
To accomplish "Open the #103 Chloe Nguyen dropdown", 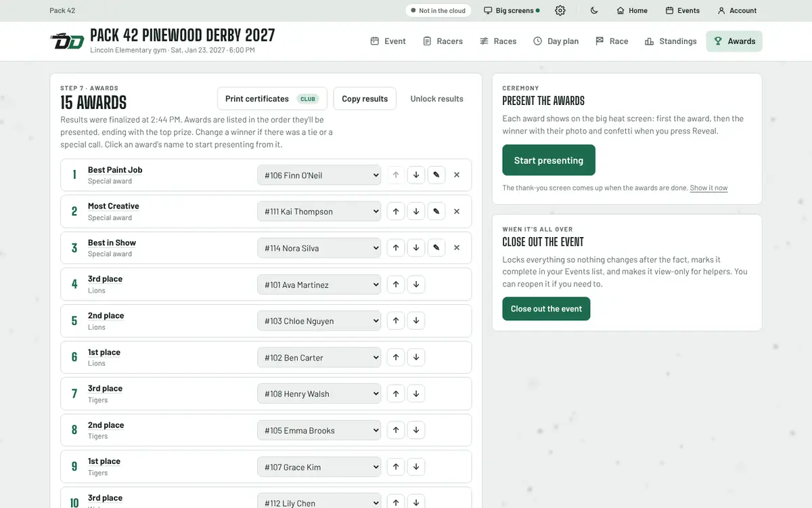I will click(319, 321).
